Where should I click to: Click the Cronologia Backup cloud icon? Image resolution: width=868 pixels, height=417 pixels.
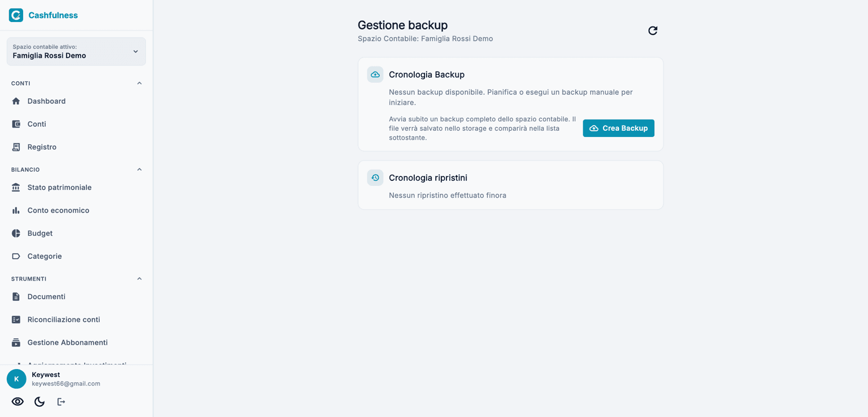coord(375,74)
